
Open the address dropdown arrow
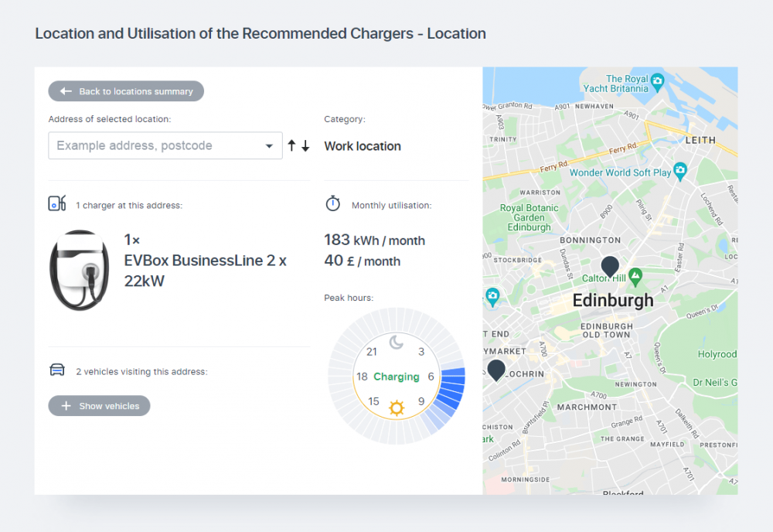tap(269, 145)
